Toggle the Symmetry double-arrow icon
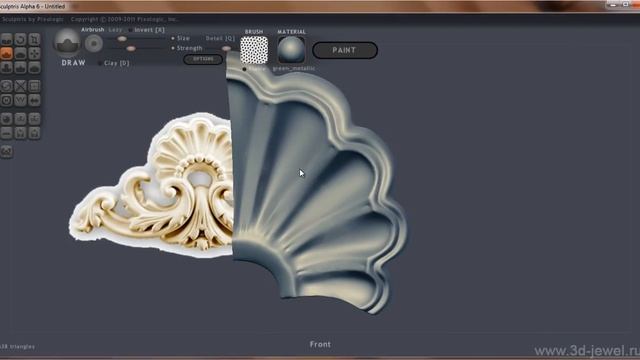Screen dimensions: 640x360 pyautogui.click(x=34, y=100)
